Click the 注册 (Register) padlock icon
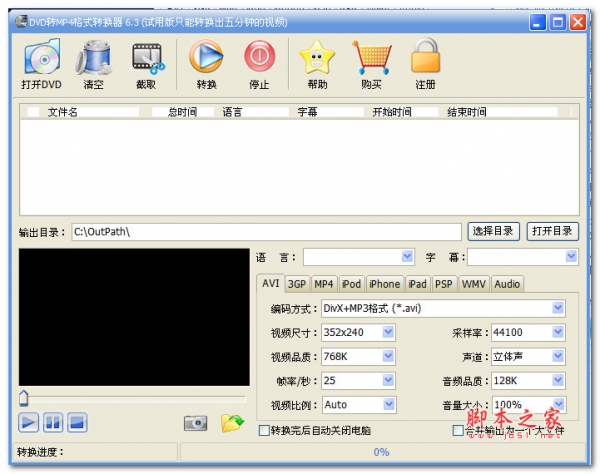 click(x=425, y=56)
